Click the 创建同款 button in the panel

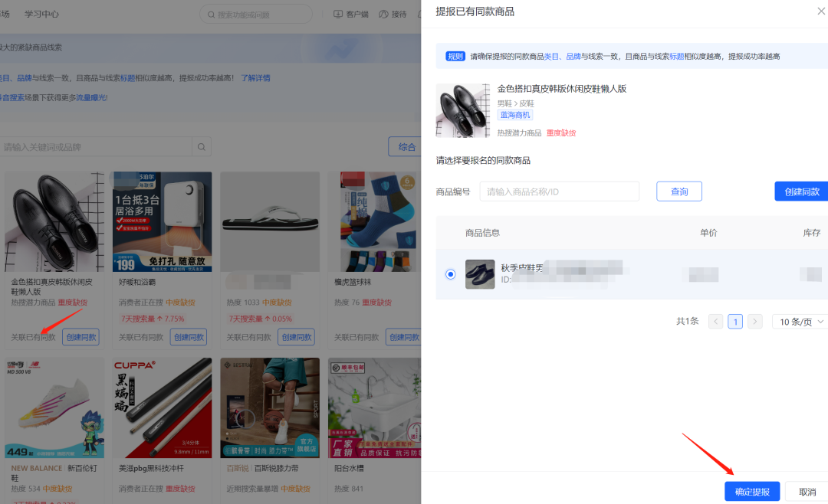click(802, 191)
